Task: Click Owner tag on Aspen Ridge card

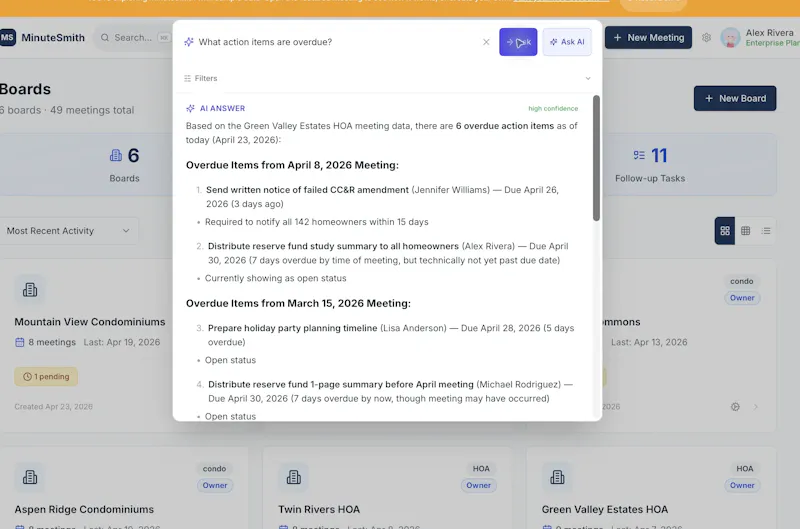Action: 215,485
